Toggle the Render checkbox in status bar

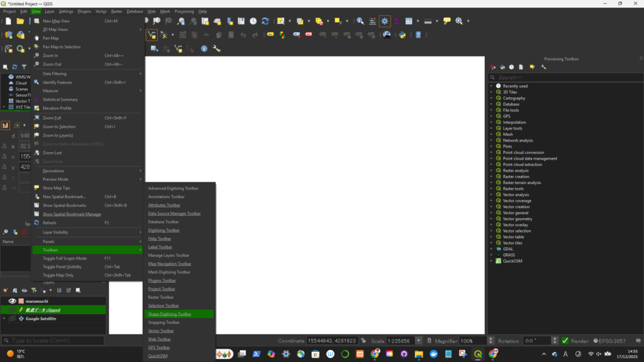tap(565, 341)
